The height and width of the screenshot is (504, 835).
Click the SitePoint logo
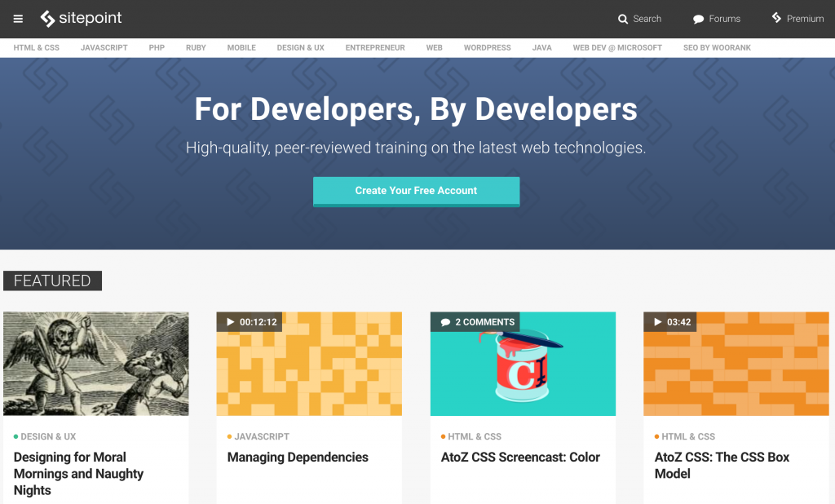82,18
